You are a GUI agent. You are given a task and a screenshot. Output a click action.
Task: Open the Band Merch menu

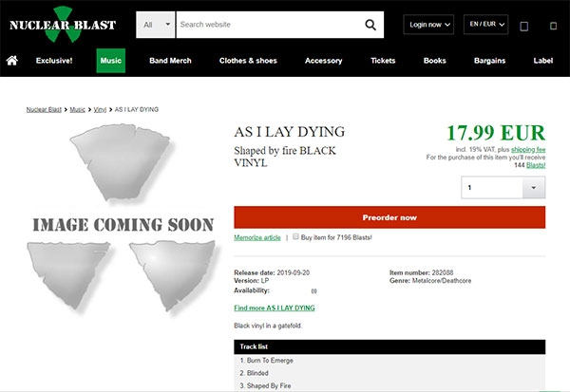click(x=170, y=61)
